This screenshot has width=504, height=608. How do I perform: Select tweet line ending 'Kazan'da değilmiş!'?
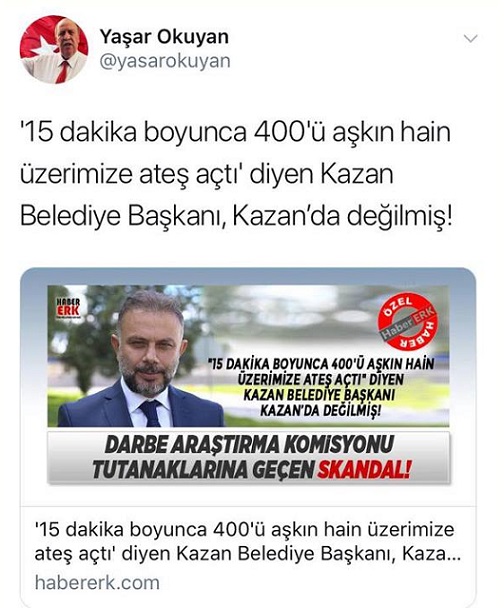236,216
